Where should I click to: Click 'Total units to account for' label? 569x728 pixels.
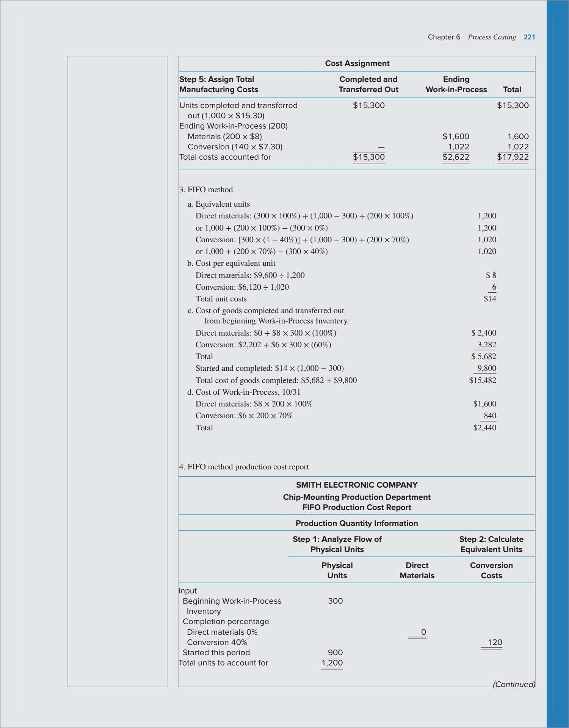[223, 663]
